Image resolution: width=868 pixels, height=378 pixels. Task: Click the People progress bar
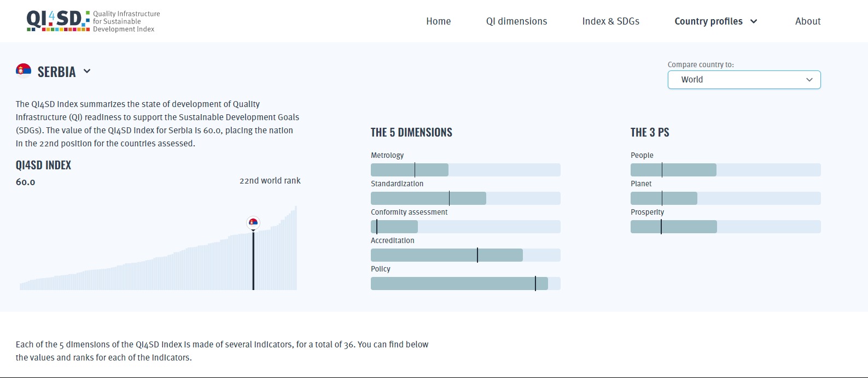(725, 170)
